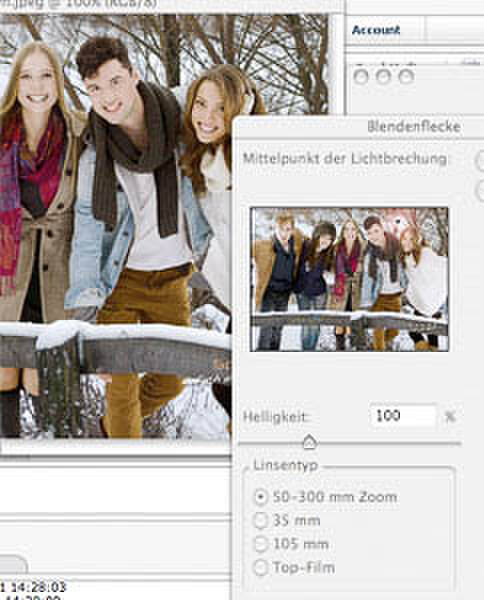Switch to the Account tab
Viewport: 484px width, 600px height.
point(376,30)
